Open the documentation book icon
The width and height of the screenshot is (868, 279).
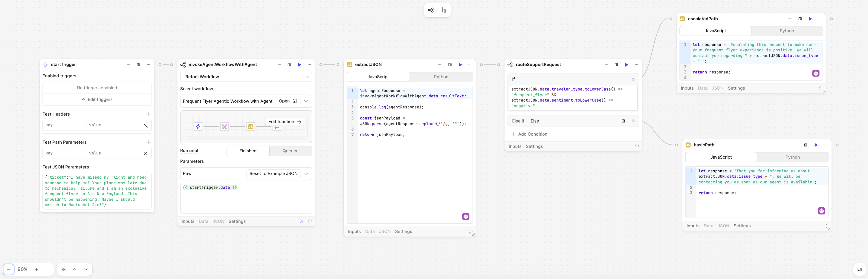coord(859,269)
